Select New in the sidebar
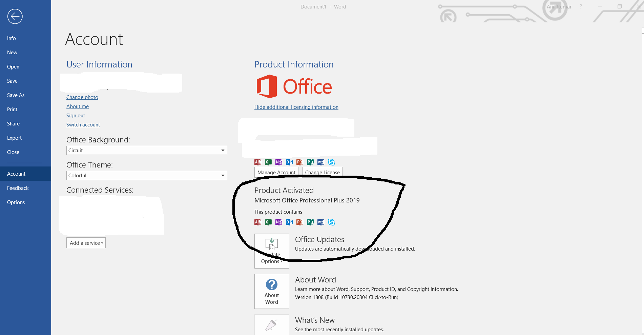 [x=25, y=53]
